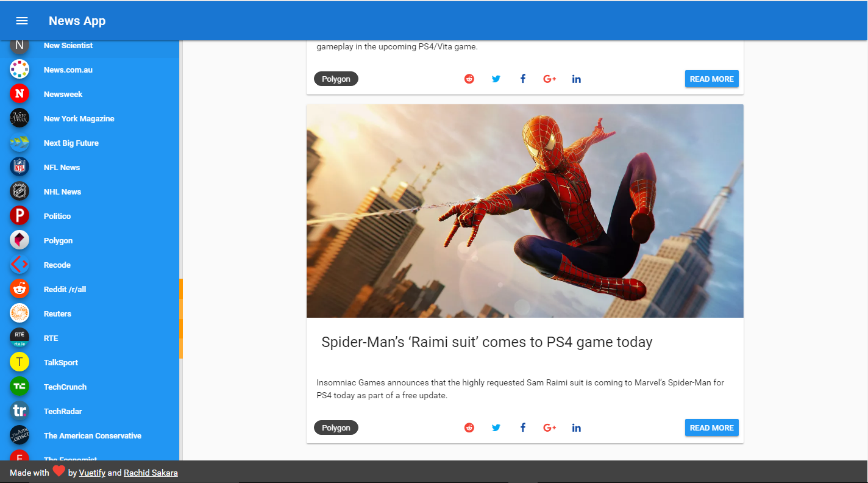The height and width of the screenshot is (483, 868).
Task: Click the Next Big Future logo icon
Action: click(20, 143)
